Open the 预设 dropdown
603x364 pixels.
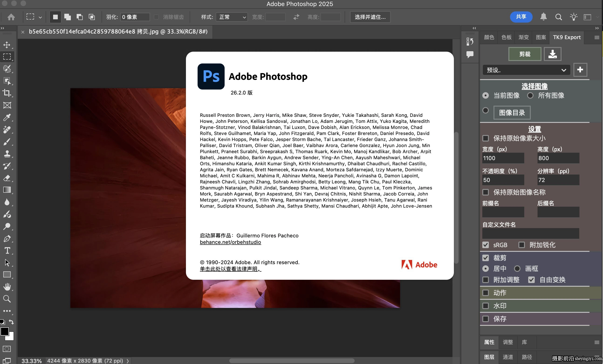pos(526,70)
